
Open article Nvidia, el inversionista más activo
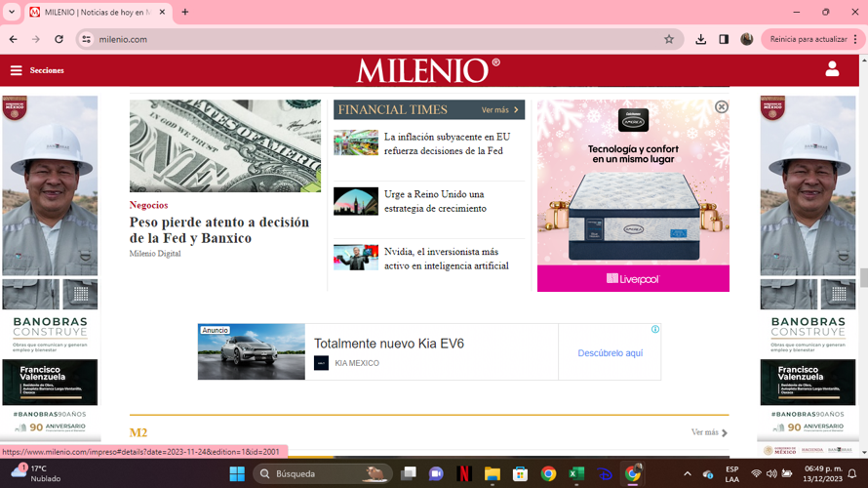pyautogui.click(x=446, y=259)
